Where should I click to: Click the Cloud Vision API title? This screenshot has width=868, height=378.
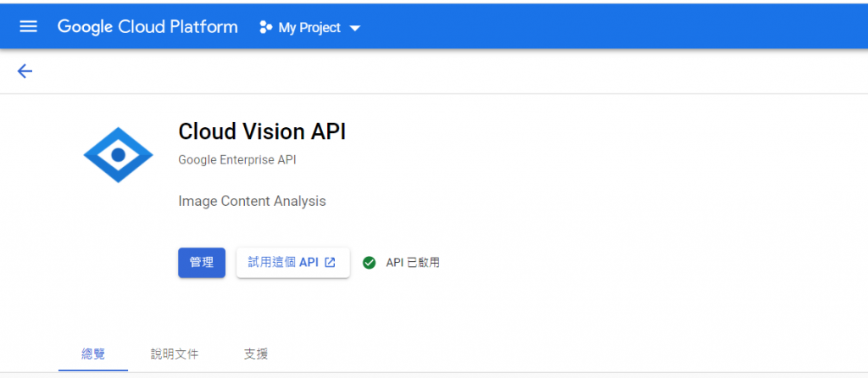pyautogui.click(x=262, y=131)
